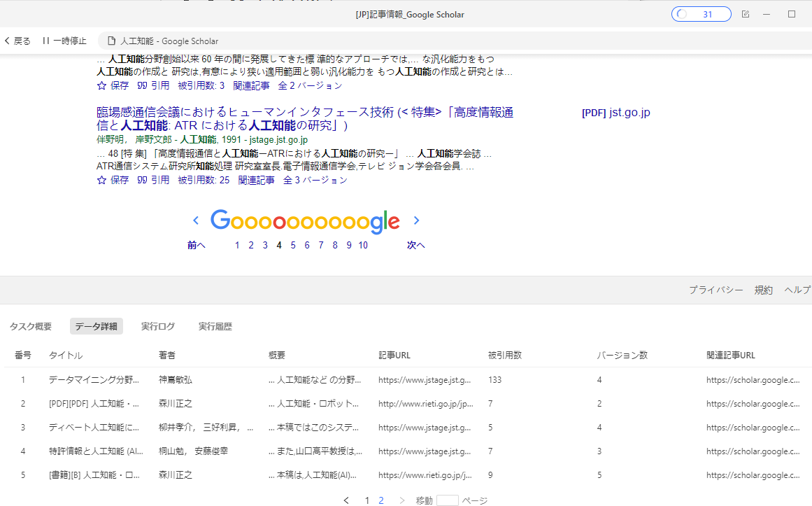Switch to データ詳細 tab
The height and width of the screenshot is (506, 812).
pos(97,327)
